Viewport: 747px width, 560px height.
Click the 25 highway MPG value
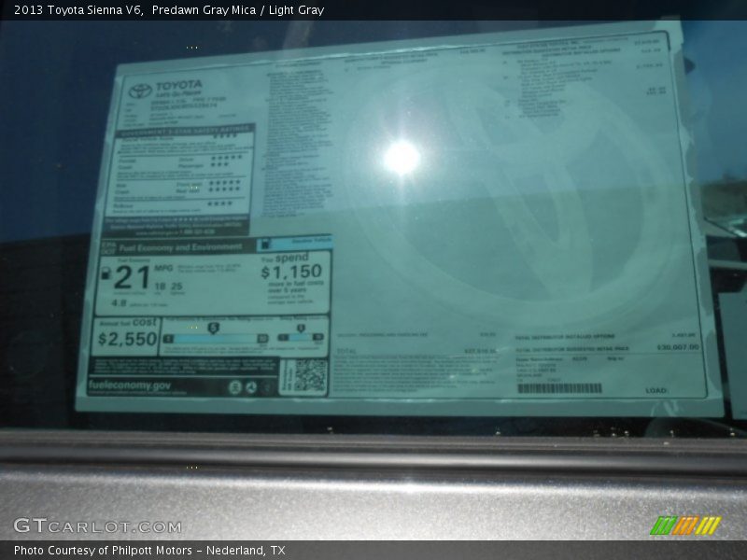pos(176,287)
